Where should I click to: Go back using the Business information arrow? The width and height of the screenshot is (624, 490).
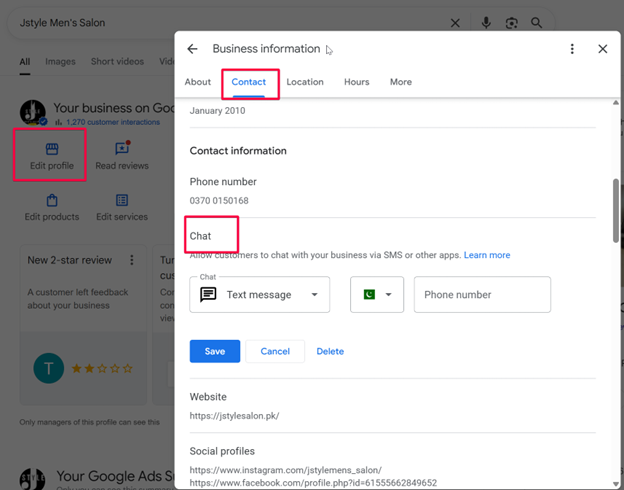(193, 49)
